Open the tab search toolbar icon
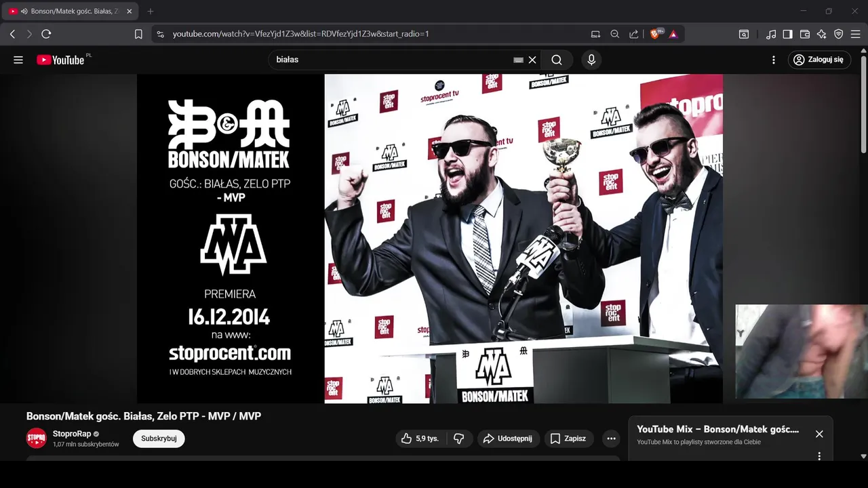868x488 pixels. coord(744,34)
